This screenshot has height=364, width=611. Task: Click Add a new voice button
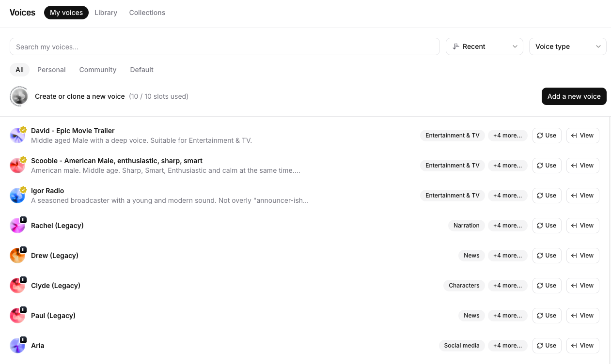click(x=574, y=96)
